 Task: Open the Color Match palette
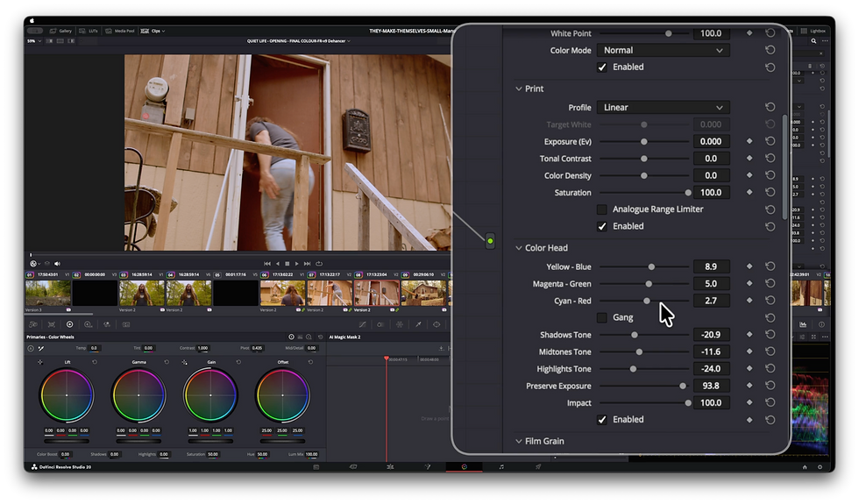(52, 324)
